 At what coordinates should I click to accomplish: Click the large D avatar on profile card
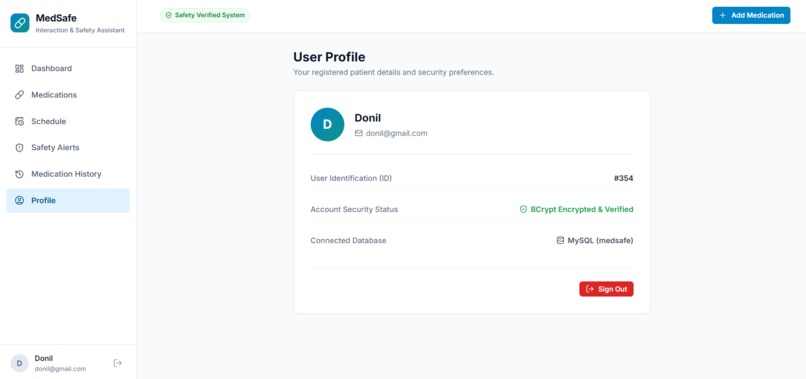327,124
